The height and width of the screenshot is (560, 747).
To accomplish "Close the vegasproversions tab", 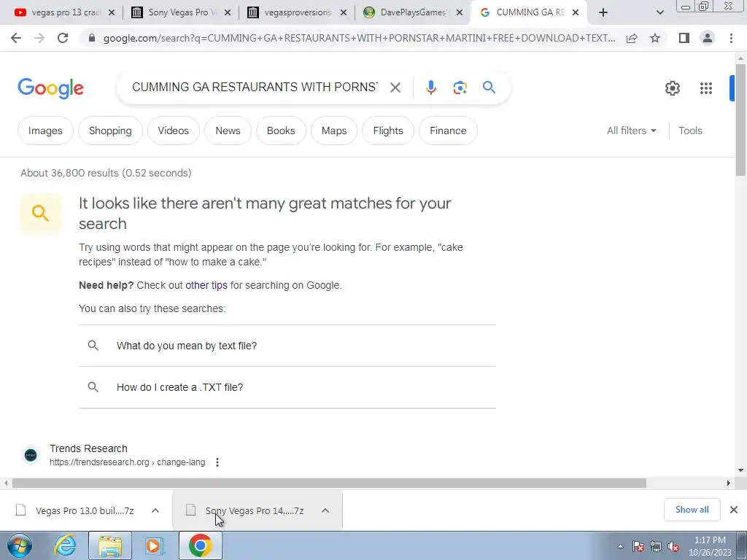I will (x=344, y=12).
